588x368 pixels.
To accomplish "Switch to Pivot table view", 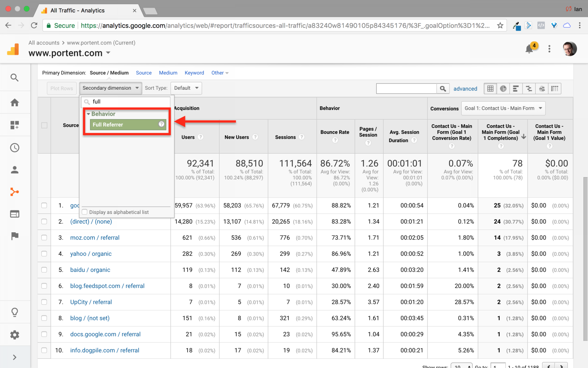I will (554, 89).
